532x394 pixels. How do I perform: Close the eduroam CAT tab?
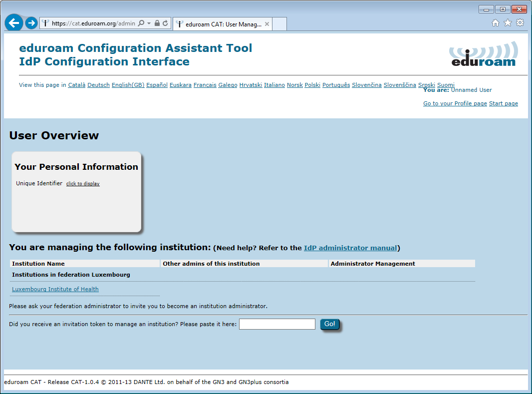tap(267, 24)
